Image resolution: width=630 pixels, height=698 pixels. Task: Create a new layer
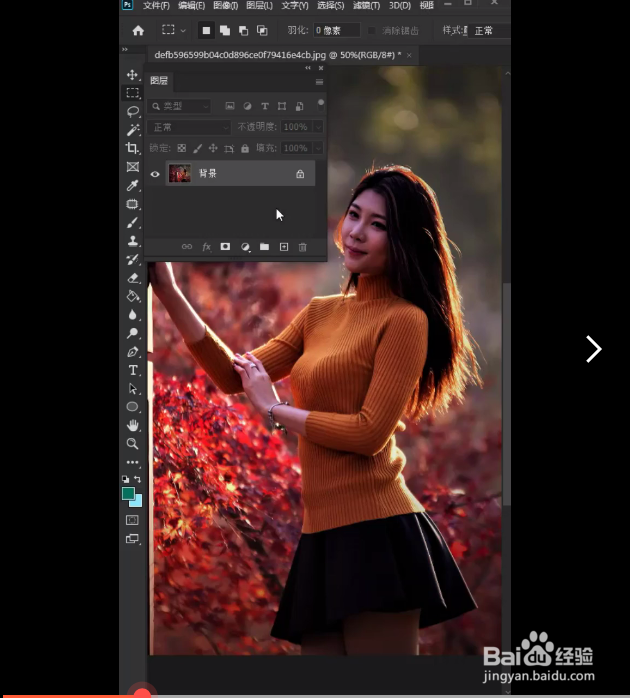coord(284,247)
